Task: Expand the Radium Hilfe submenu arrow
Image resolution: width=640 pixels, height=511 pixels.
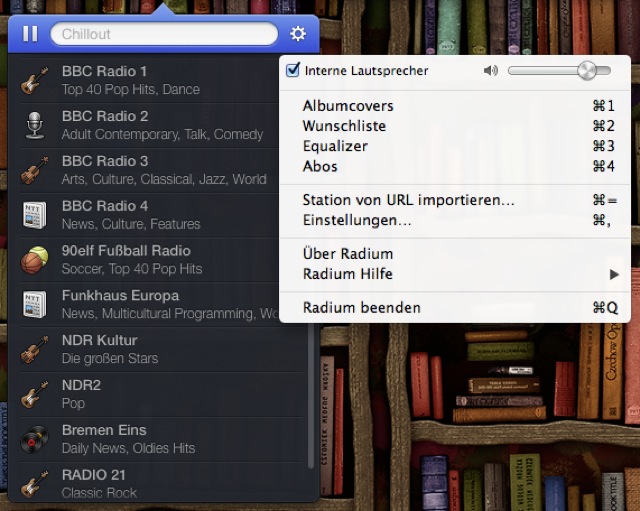Action: pyautogui.click(x=613, y=274)
